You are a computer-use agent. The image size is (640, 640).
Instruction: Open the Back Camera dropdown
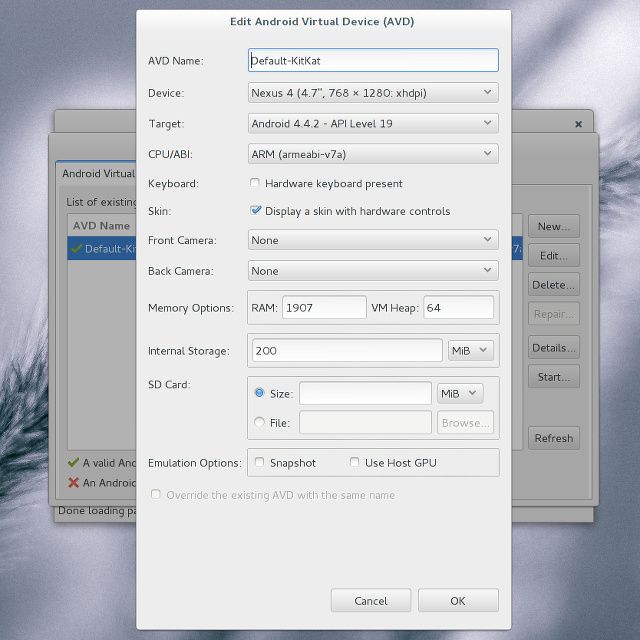pos(373,271)
